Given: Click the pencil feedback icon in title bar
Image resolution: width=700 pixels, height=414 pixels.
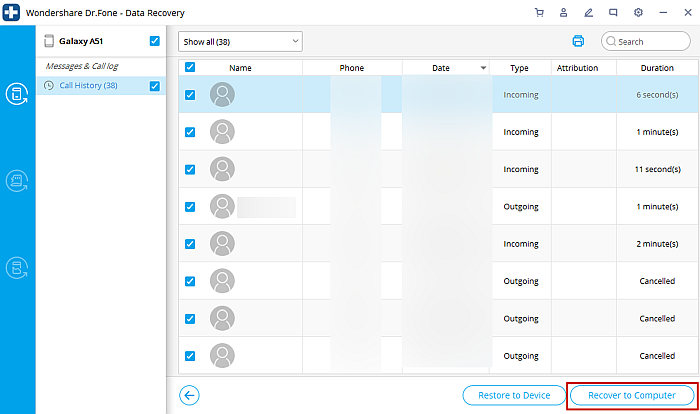Looking at the screenshot, I should click(588, 13).
